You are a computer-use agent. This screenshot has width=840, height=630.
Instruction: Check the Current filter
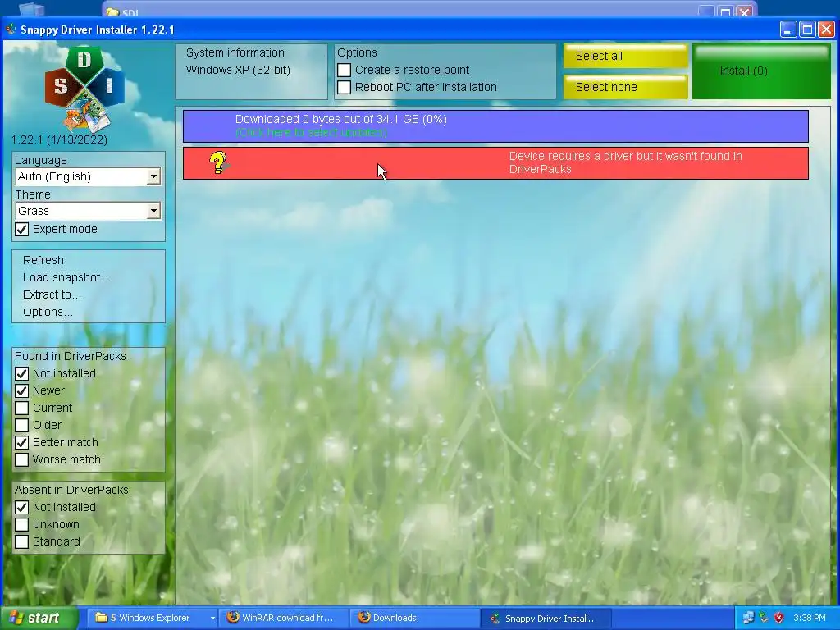tap(21, 408)
